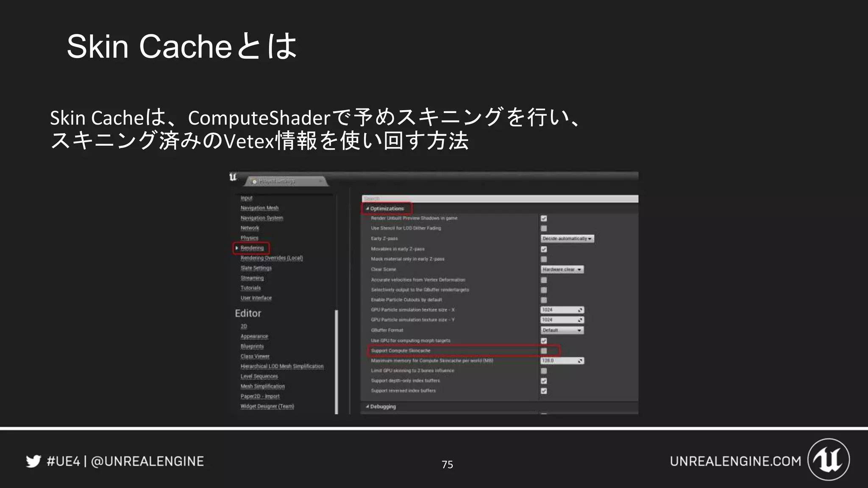Open the Blueprints editor settings
Viewport: 868px width, 488px height.
(x=252, y=347)
